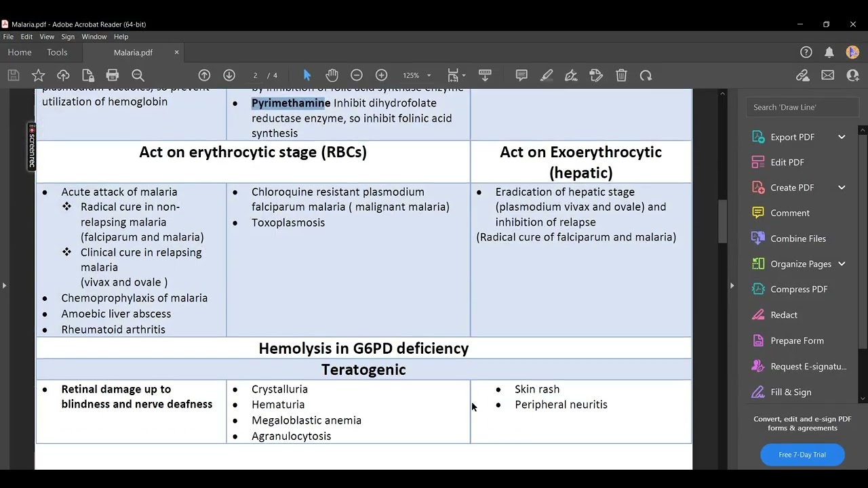Open the Edit PDF tool

[787, 162]
